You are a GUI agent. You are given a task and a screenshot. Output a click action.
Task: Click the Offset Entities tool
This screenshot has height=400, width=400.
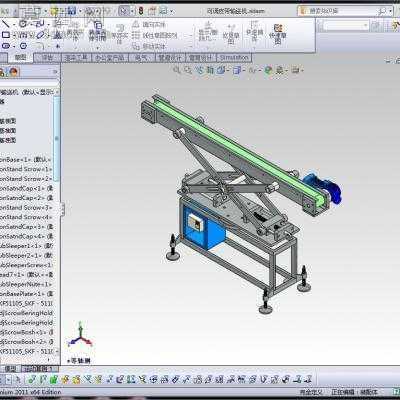point(119,33)
